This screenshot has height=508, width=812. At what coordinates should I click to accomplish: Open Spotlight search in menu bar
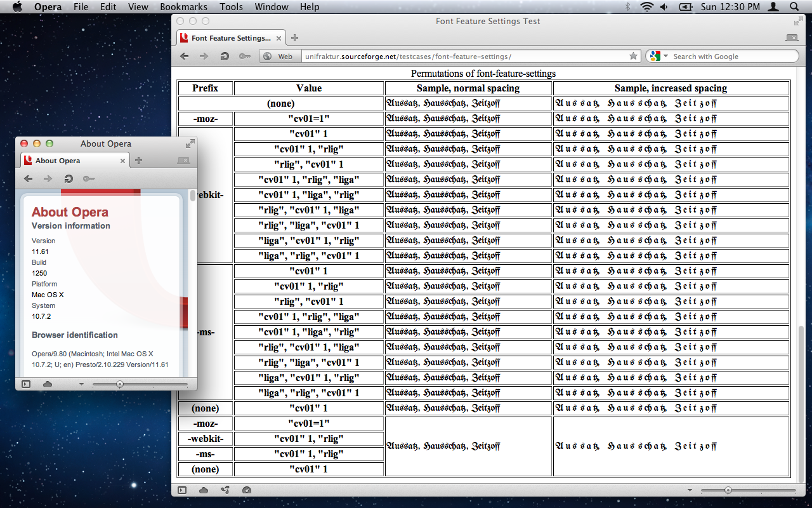[794, 7]
